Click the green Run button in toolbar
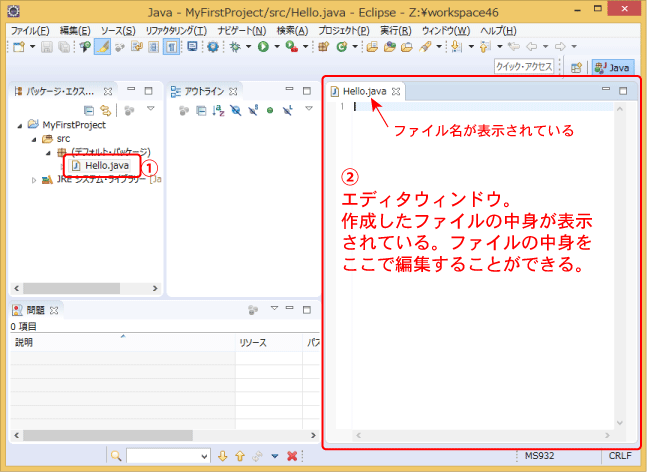Screen dimensions: 647x472 (263, 47)
